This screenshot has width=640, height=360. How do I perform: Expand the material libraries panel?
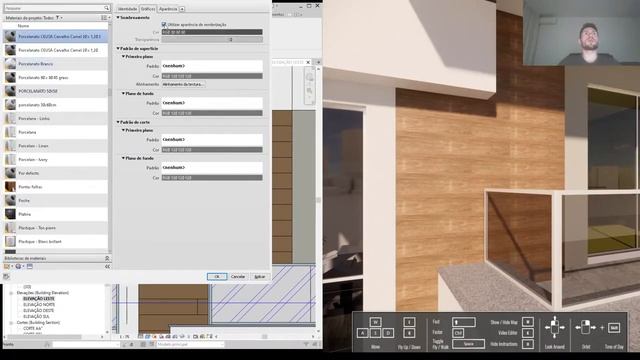tap(107, 258)
